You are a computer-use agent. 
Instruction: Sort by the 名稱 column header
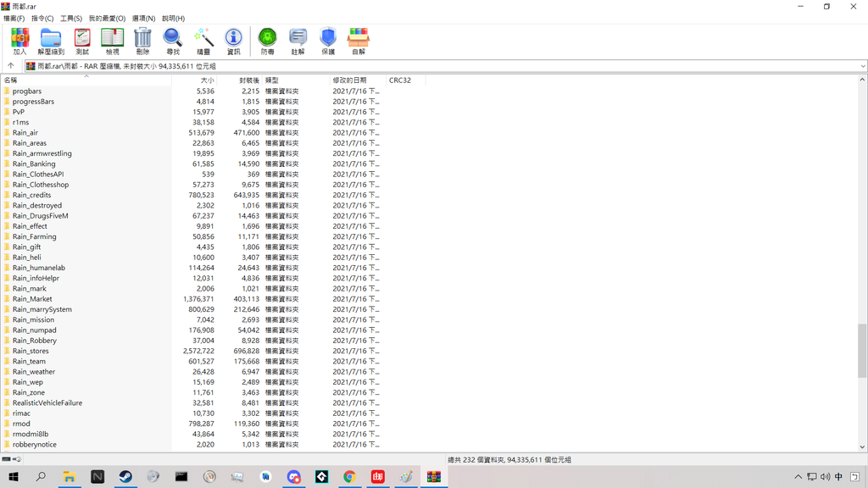(x=86, y=80)
